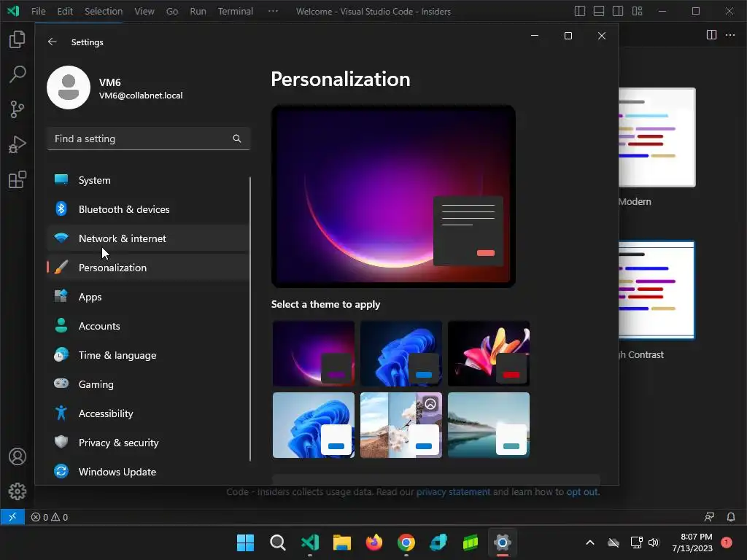Launch Google Chrome from taskbar
The height and width of the screenshot is (560, 747).
click(x=406, y=542)
